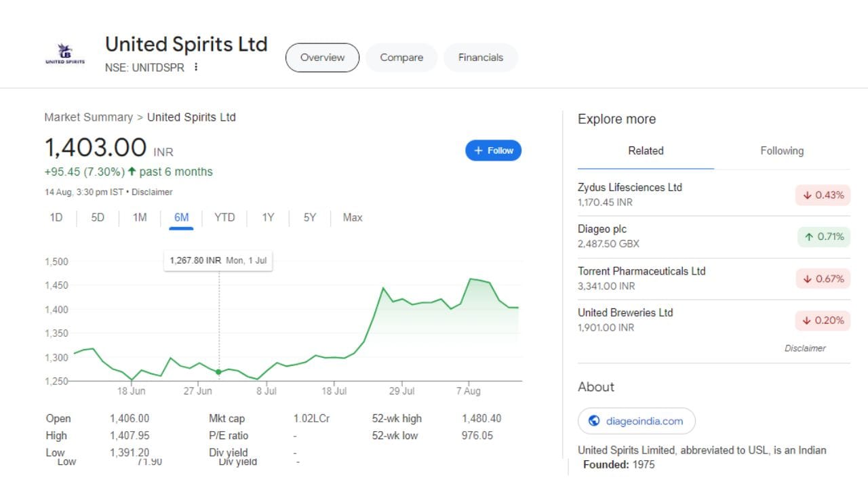The image size is (868, 488).
Task: Click the globe icon in diageoindia.com chip
Action: (594, 421)
